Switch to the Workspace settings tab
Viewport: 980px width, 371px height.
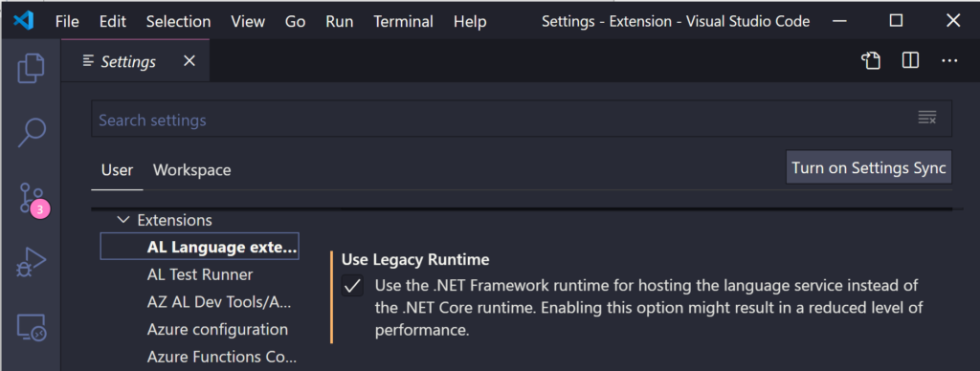pyautogui.click(x=191, y=170)
